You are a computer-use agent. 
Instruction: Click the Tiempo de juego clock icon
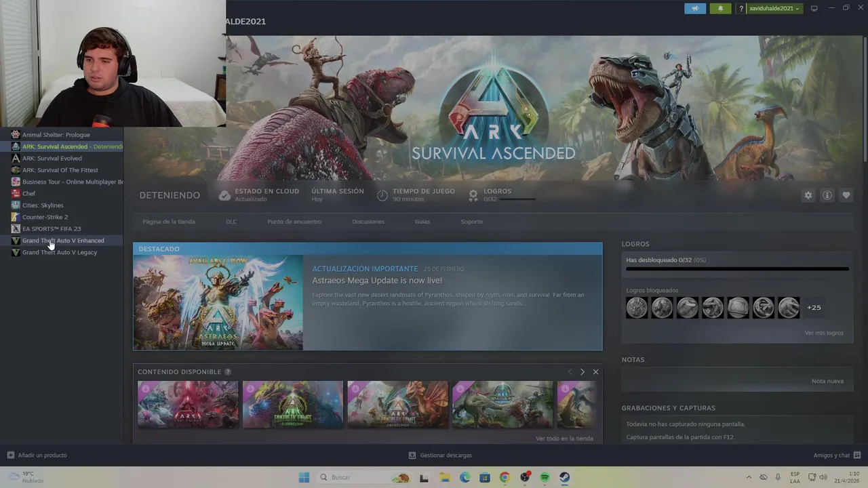382,195
